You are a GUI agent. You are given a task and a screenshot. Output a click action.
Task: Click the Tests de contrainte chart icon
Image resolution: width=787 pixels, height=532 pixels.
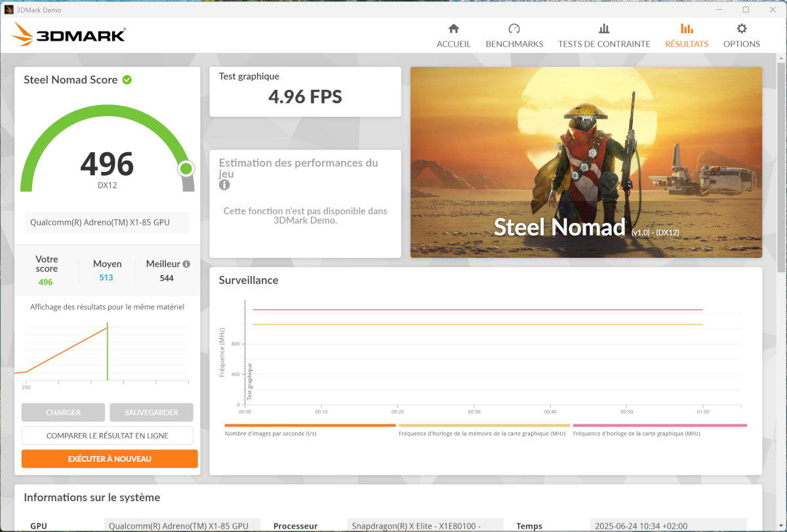[x=604, y=29]
